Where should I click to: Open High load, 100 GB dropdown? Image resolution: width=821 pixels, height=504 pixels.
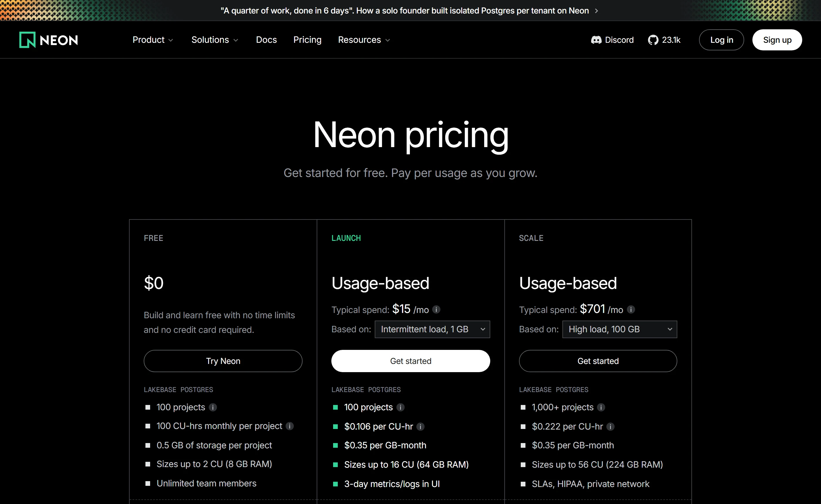620,329
